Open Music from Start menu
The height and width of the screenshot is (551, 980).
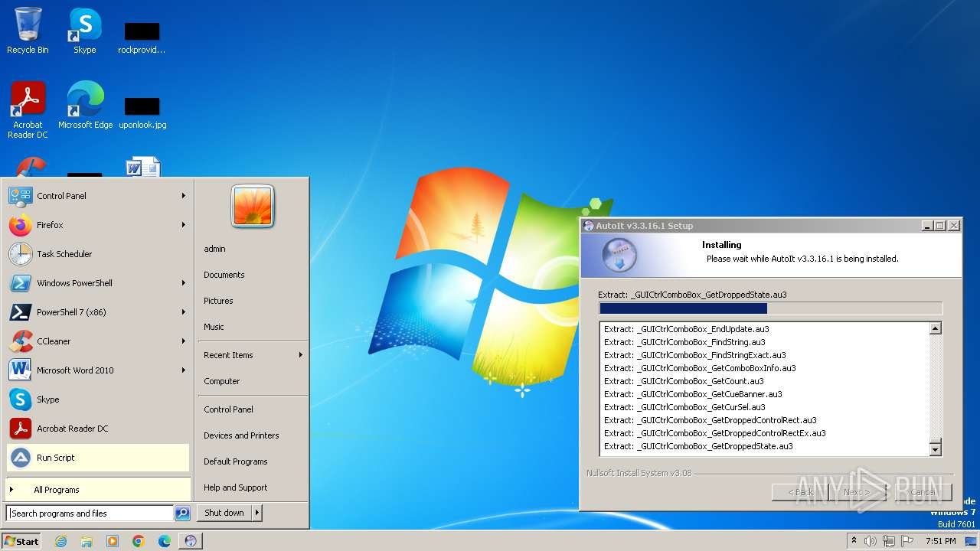coord(214,327)
